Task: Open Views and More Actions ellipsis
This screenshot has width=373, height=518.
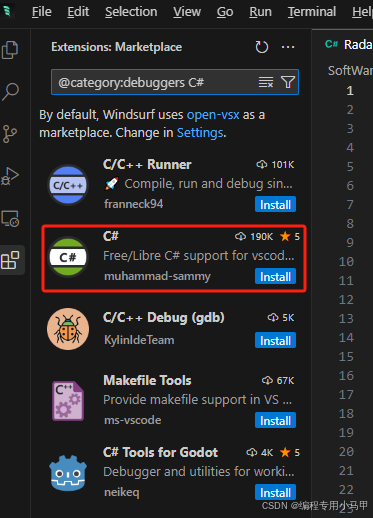Action: click(288, 47)
